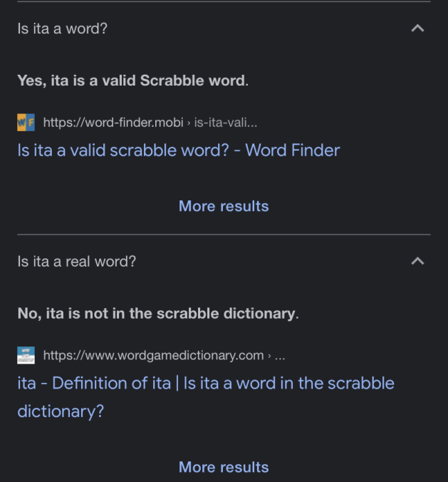Click the "Is ita a word?" question heading
Viewport: 448px width, 482px height.
tap(63, 29)
